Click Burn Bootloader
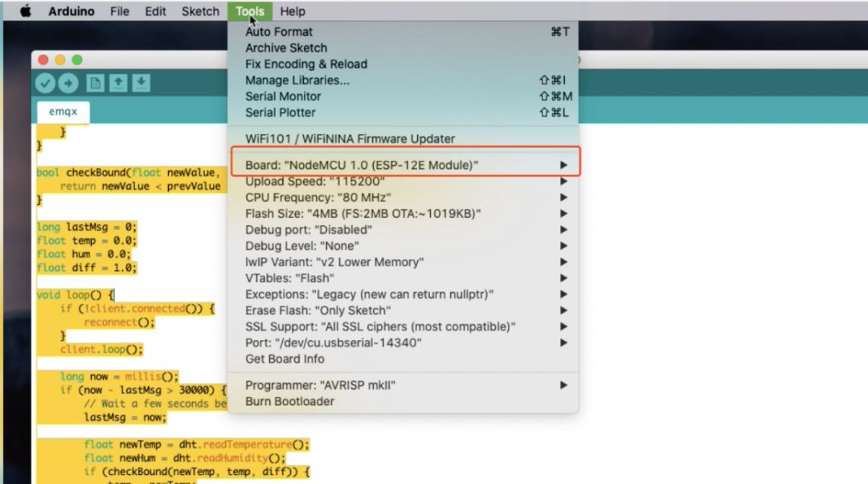The image size is (868, 484). [x=403, y=401]
